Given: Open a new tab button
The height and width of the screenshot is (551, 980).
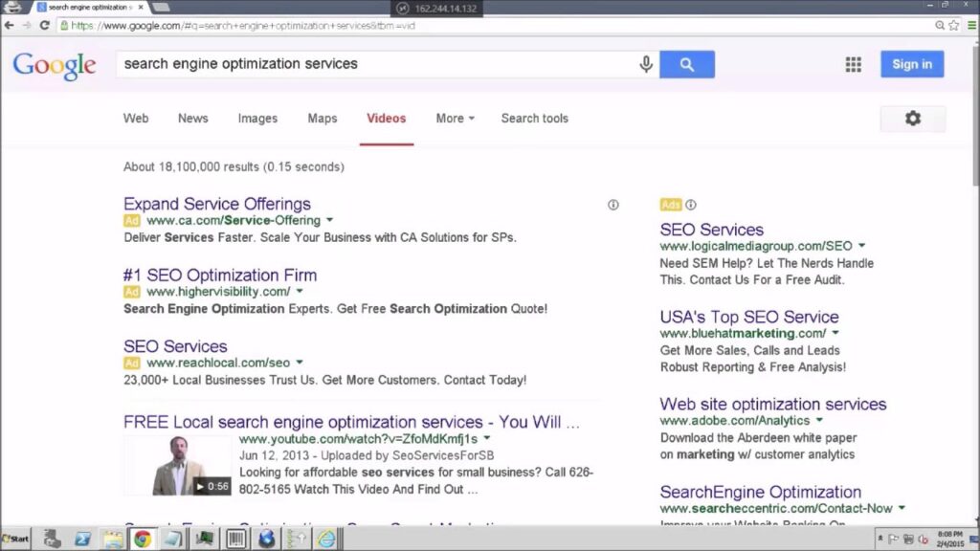Looking at the screenshot, I should (161, 7).
